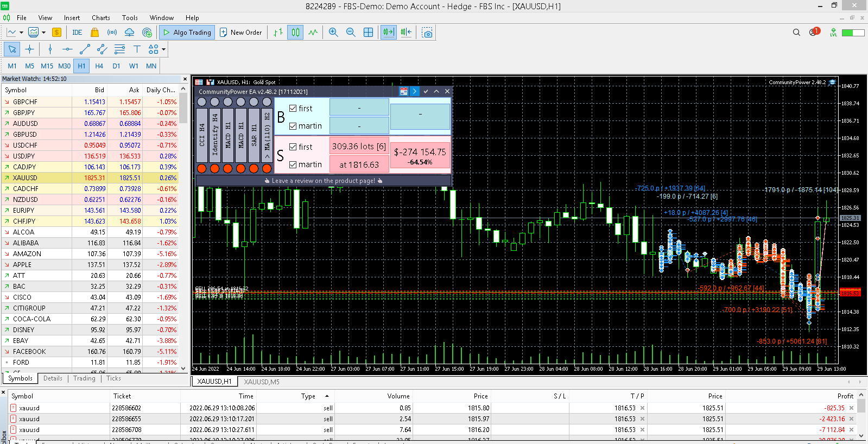Switch chart to line chart style
The height and width of the screenshot is (444, 868).
click(x=313, y=33)
